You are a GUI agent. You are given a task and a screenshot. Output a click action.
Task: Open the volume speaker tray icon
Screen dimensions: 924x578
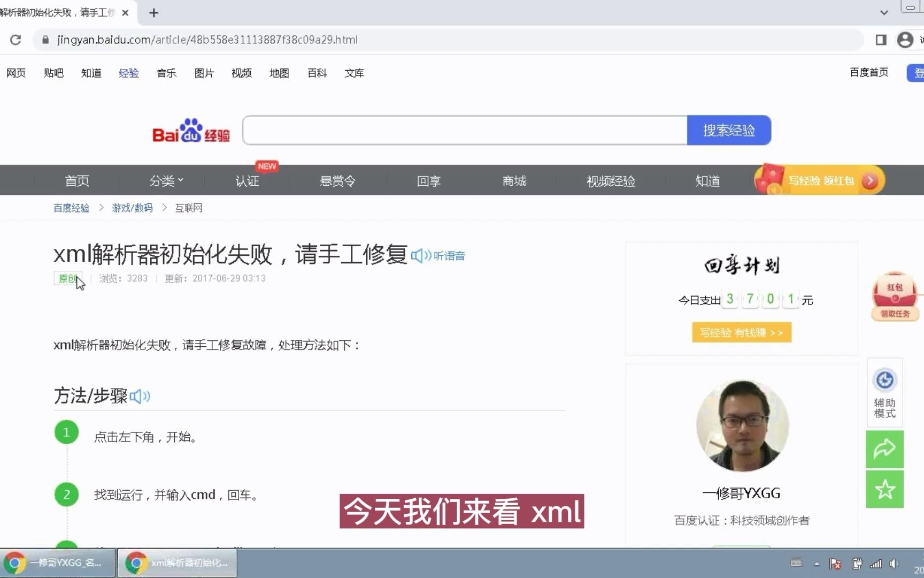[x=894, y=564]
